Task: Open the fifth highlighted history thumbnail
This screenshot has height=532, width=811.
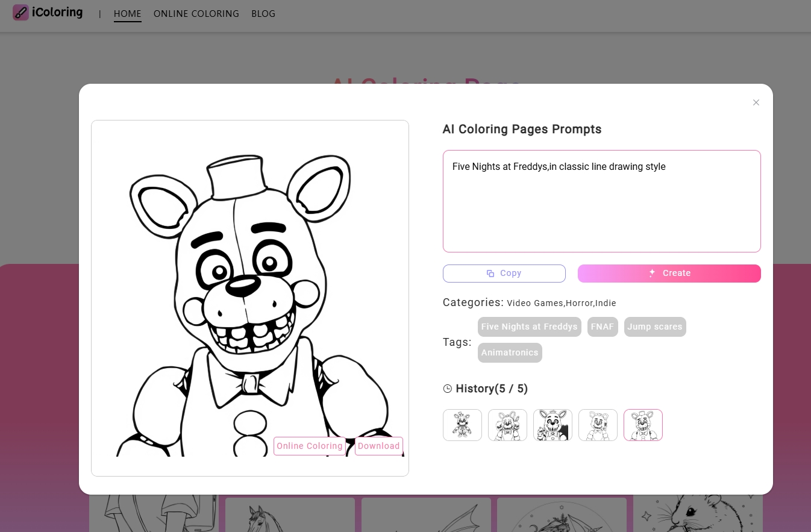Action: (x=643, y=425)
